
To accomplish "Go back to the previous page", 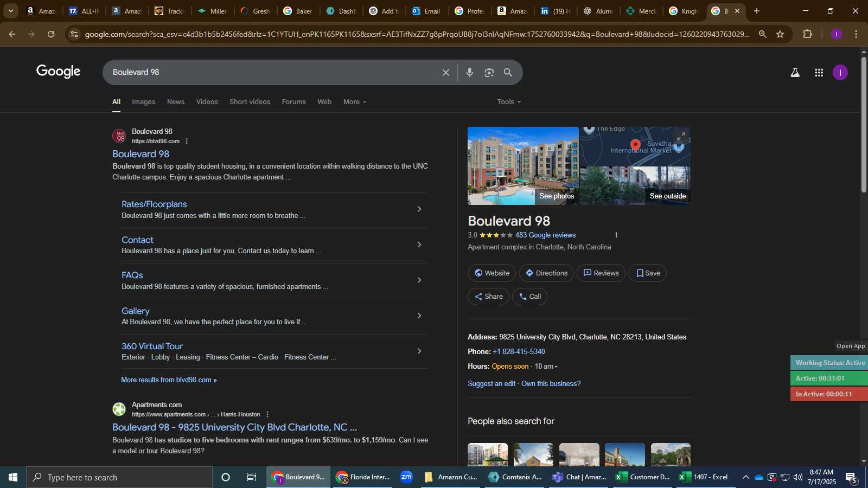I will [12, 34].
